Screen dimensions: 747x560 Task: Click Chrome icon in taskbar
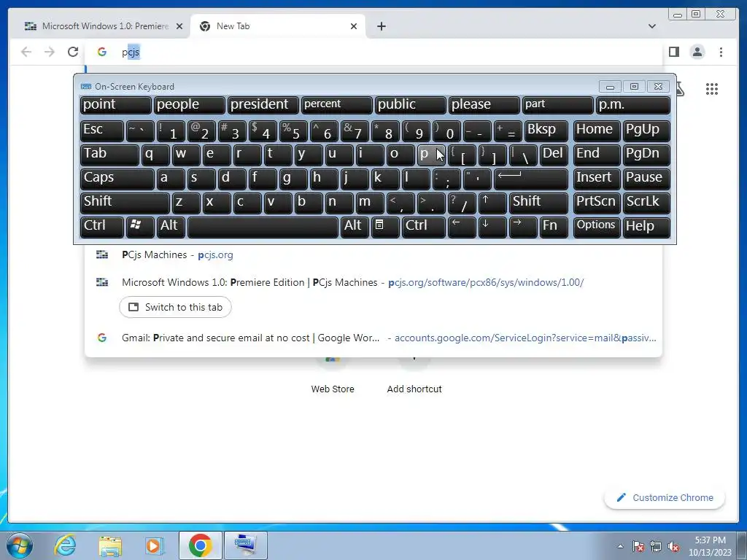pos(200,545)
